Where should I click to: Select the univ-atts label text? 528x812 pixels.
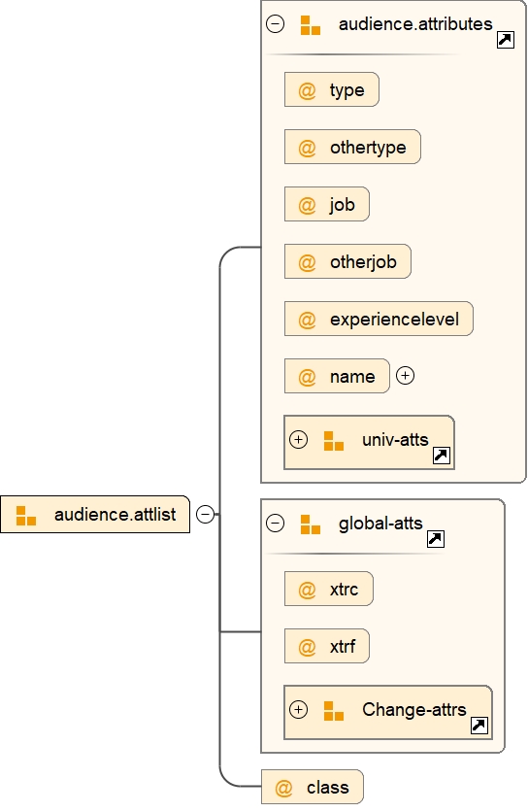[x=395, y=440]
